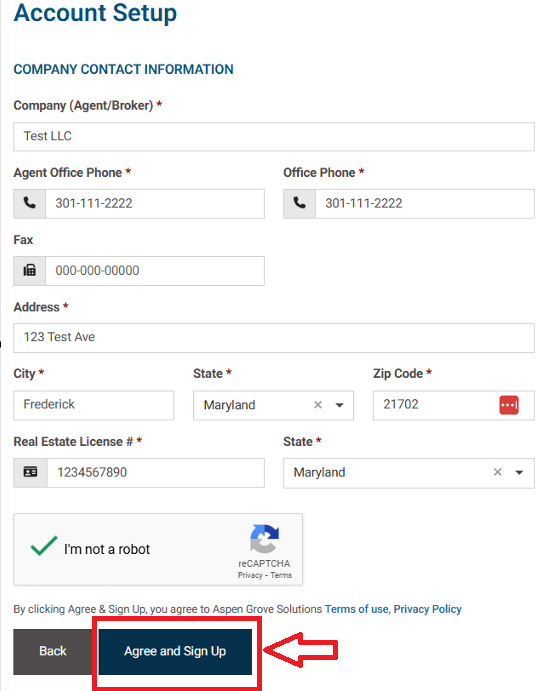This screenshot has width=539, height=691.
Task: Click the phone icon beside Office Phone
Action: click(x=300, y=204)
